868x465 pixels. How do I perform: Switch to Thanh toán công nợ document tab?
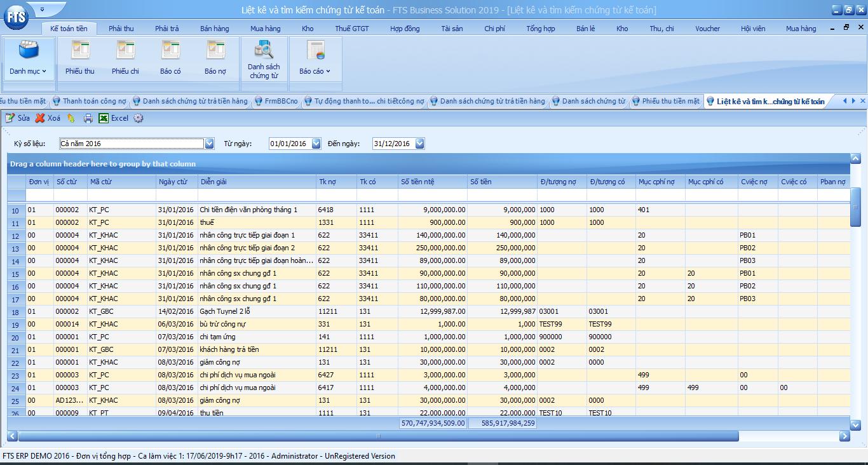pyautogui.click(x=89, y=101)
